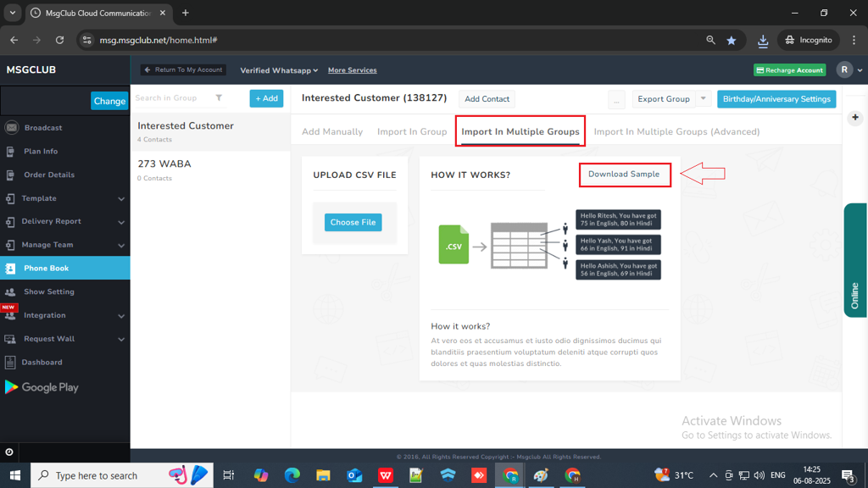
Task: Expand the Request Wall chevron
Action: coord(121,339)
